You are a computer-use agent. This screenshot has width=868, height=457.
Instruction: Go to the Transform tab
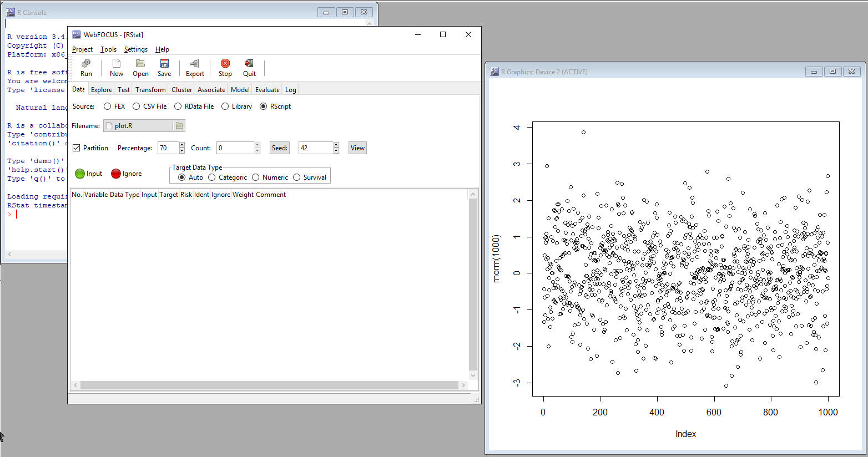coord(150,90)
